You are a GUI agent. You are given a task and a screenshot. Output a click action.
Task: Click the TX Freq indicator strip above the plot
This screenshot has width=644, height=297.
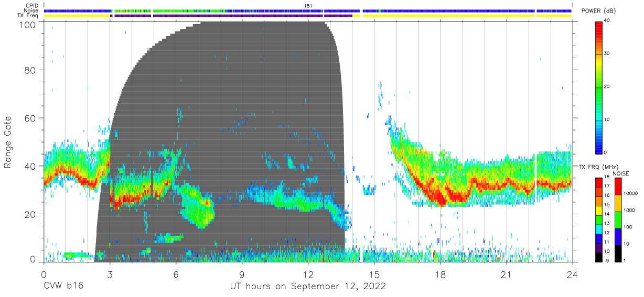(x=308, y=16)
